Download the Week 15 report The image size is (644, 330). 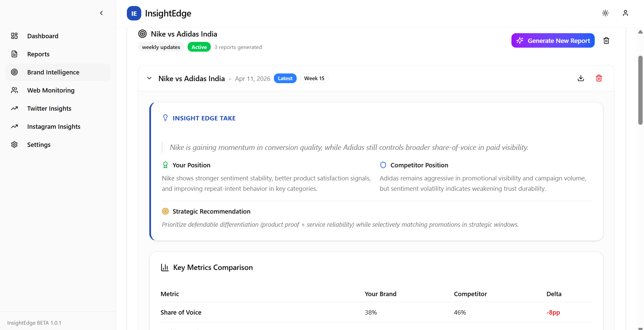click(581, 78)
